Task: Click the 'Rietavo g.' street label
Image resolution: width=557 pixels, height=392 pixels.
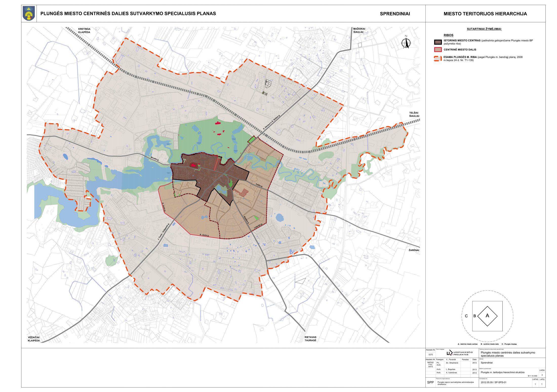Action: [x=246, y=220]
